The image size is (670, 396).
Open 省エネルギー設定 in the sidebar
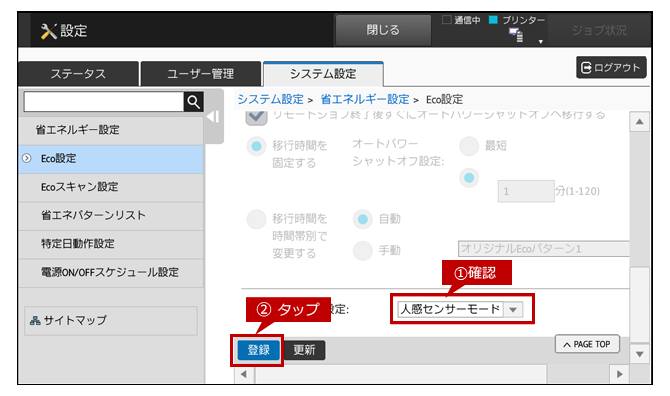pos(111,130)
